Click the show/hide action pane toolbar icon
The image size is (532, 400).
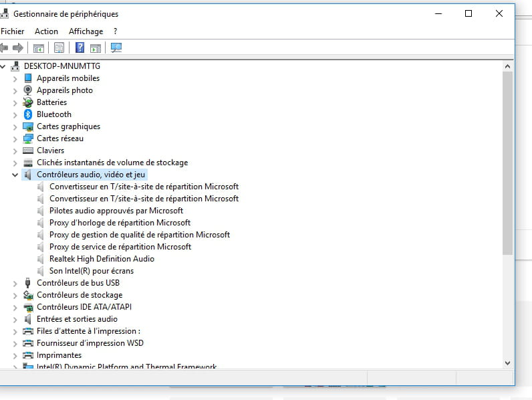tap(96, 48)
